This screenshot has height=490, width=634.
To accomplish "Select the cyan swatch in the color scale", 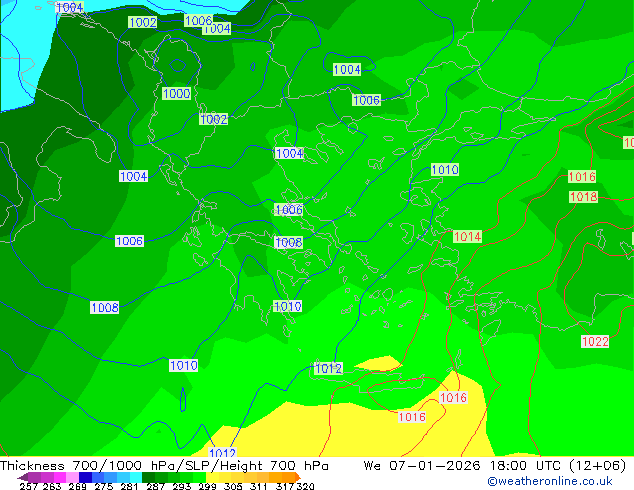I will coord(136,477).
